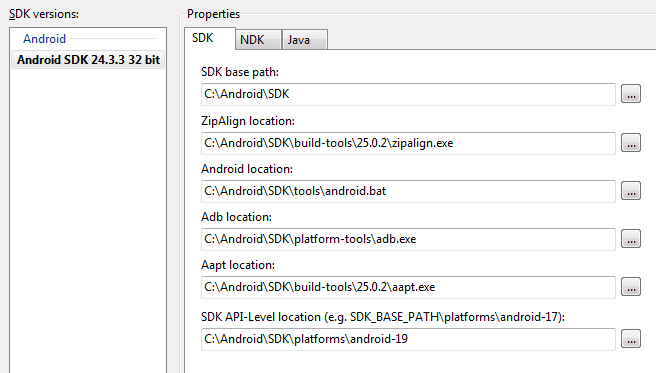The width and height of the screenshot is (656, 373).
Task: Open browse button for Adb location
Action: point(631,239)
